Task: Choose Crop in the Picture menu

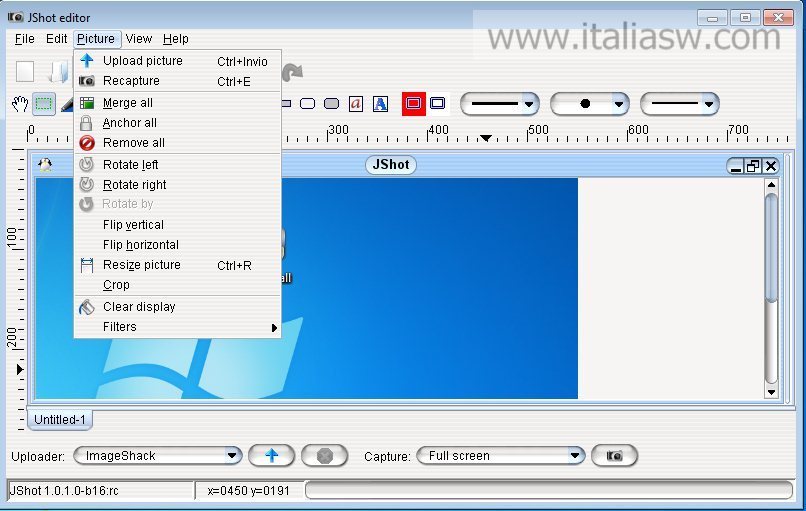Action: [178, 285]
